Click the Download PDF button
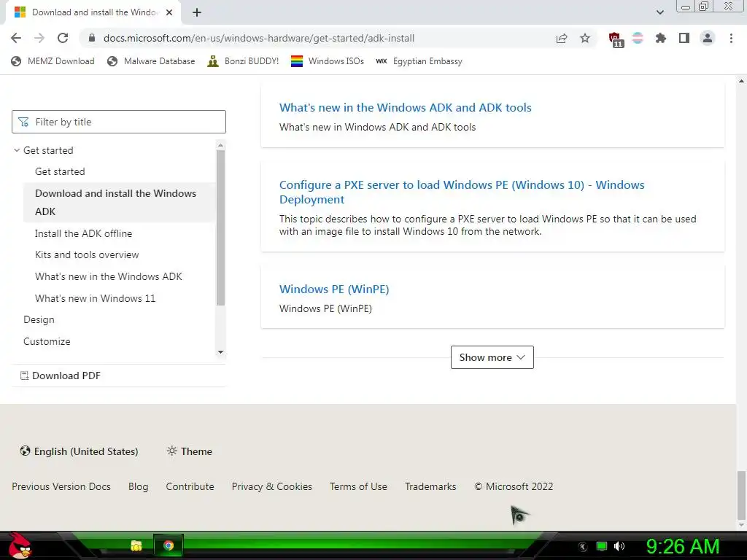This screenshot has width=747, height=560. [61, 376]
